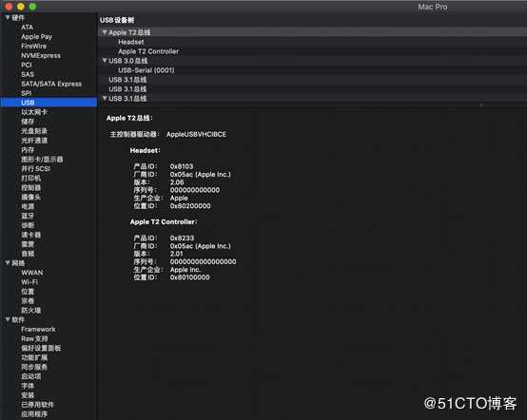Open 以太网卡 in the sidebar
Screen dimensions: 527x420
coord(34,112)
